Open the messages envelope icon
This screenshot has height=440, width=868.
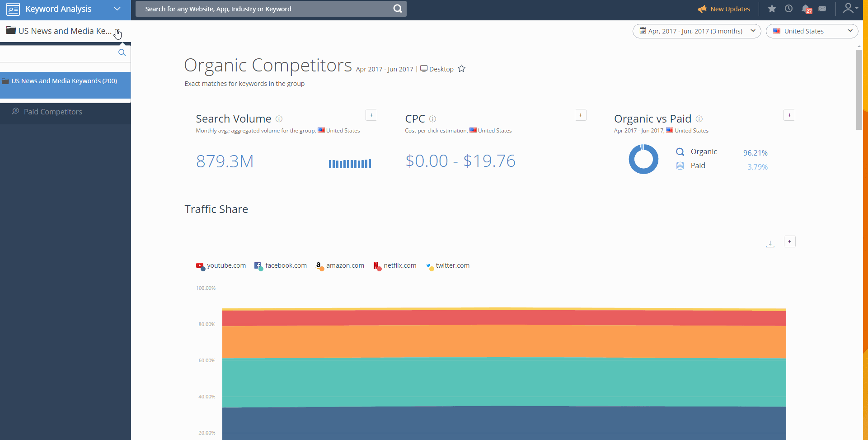pos(822,9)
